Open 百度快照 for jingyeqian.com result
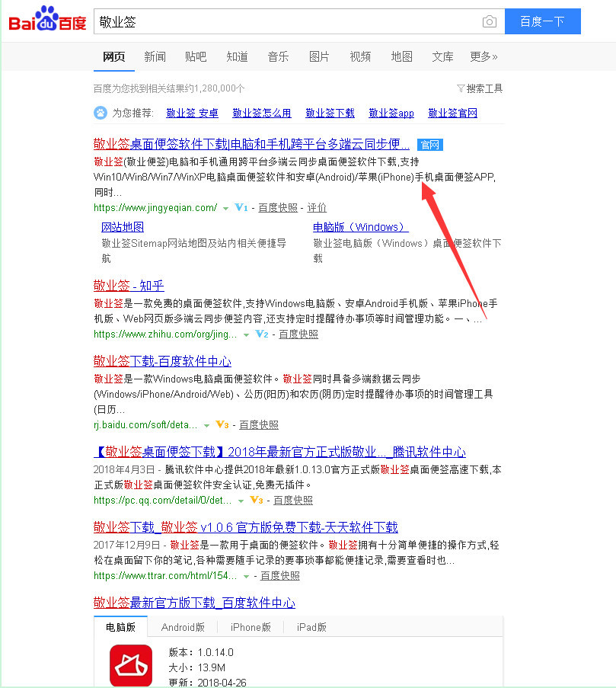Screen dimensions: 616x688 278,207
